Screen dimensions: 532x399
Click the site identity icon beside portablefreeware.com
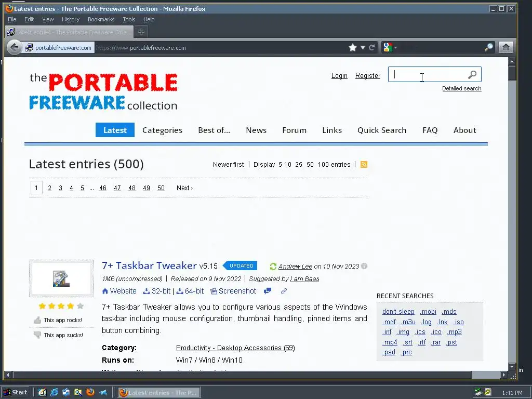pyautogui.click(x=30, y=47)
